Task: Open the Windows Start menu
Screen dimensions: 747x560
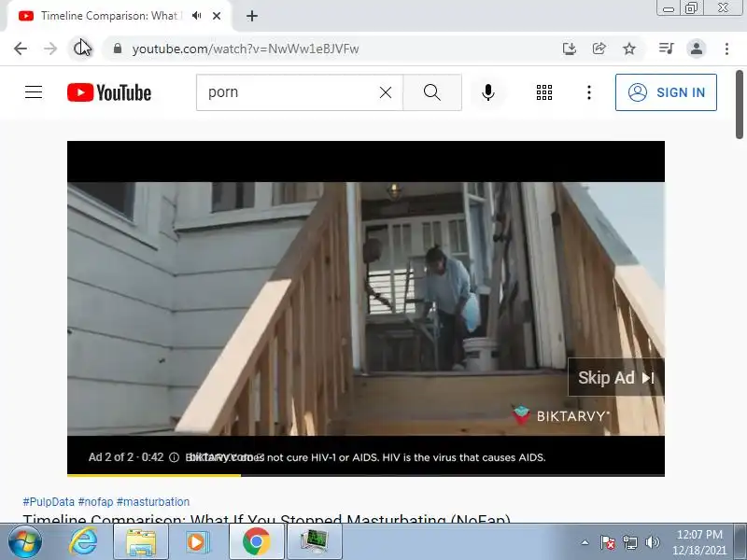Action: (x=24, y=542)
